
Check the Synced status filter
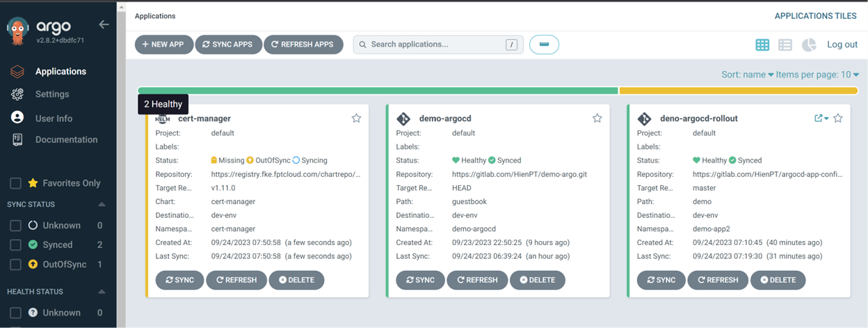[x=15, y=245]
